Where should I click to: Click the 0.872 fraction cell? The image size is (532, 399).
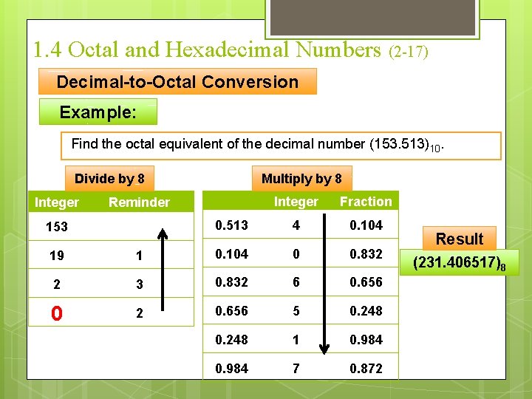pyautogui.click(x=366, y=369)
